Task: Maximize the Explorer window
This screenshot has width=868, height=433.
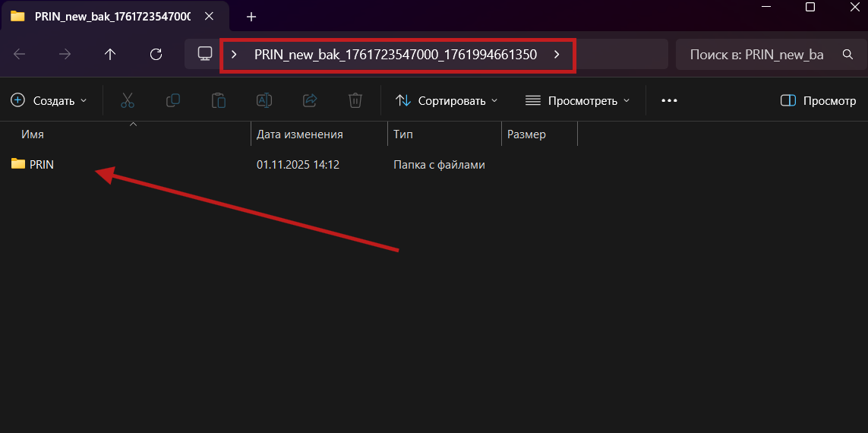Action: click(810, 7)
